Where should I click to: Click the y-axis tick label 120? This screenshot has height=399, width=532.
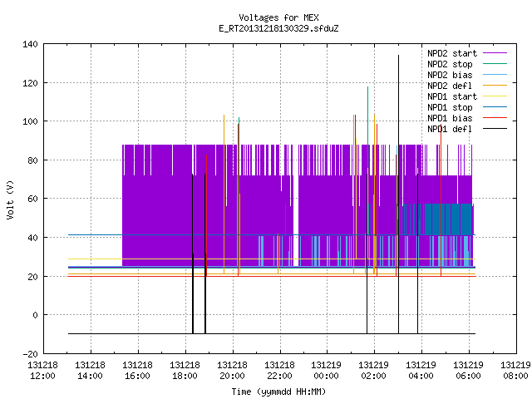[30, 83]
